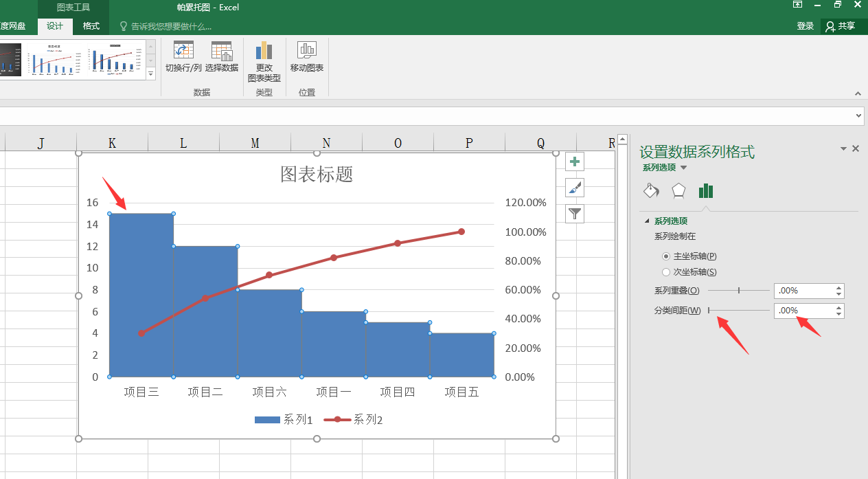Open Effects pentagon tab in format pane

678,190
